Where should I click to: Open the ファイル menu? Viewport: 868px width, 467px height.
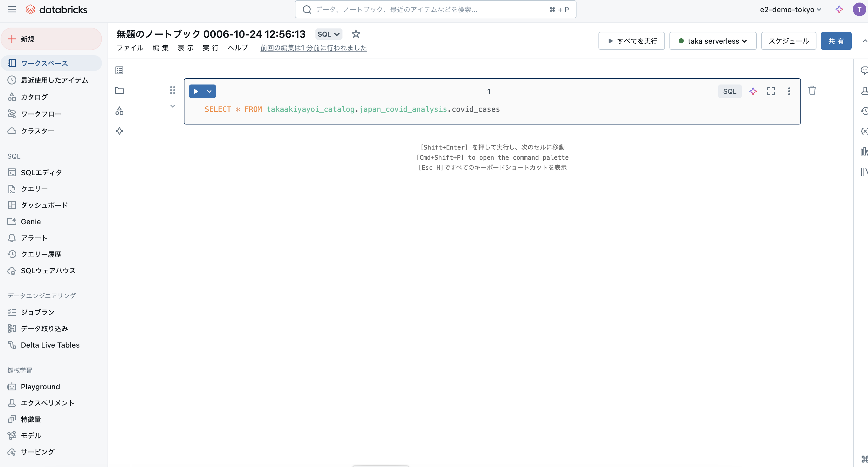[x=130, y=48]
